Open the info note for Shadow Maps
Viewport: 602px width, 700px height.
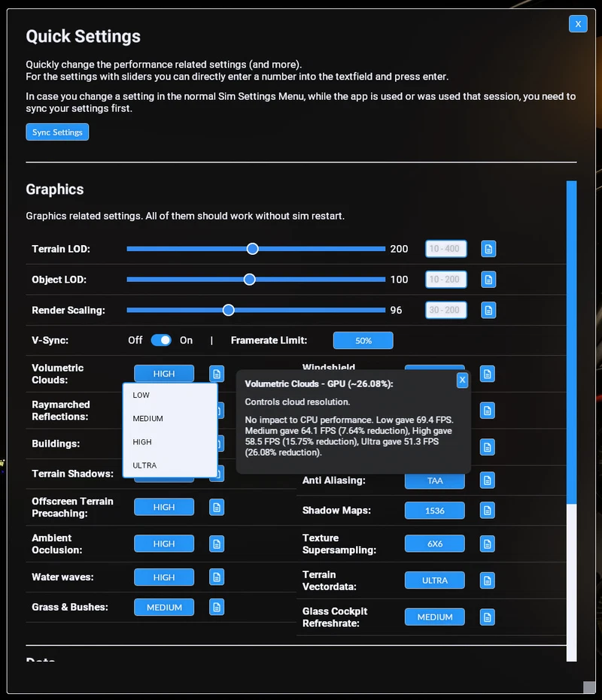pyautogui.click(x=487, y=511)
